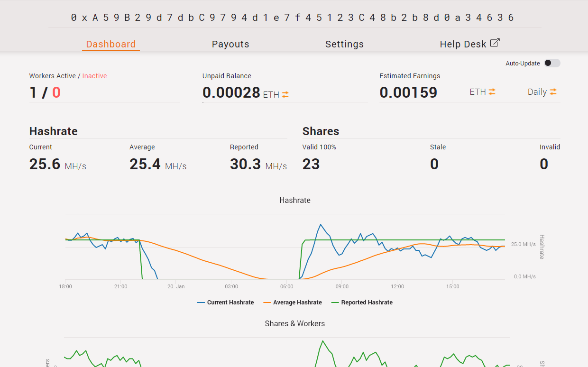Click the 25.0 MH/s axis label
The width and height of the screenshot is (588, 367).
(524, 244)
